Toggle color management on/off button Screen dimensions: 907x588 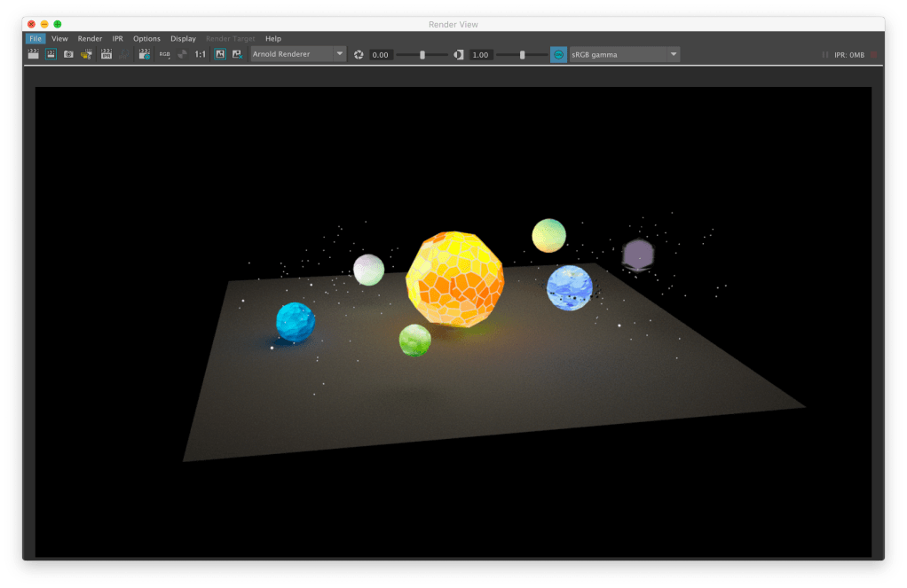[558, 55]
